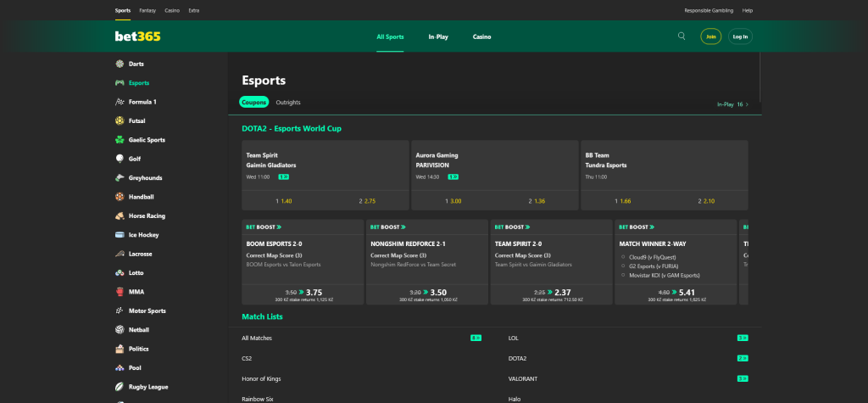Image resolution: width=868 pixels, height=403 pixels.
Task: Select the Gaelic Sports shamrock icon
Action: 120,140
